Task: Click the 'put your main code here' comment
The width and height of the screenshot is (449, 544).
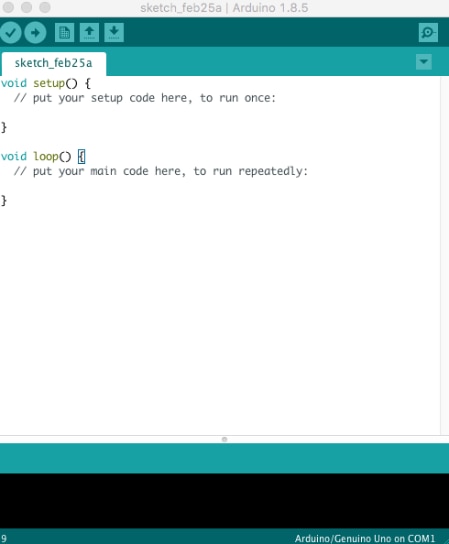Action: point(161,171)
